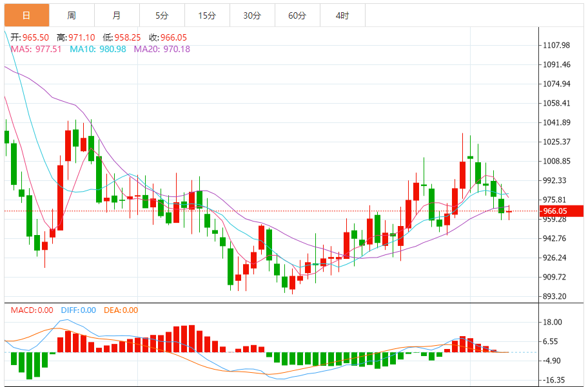Click the MA20: 970.18 indicator label
588x387 pixels.
coord(162,49)
